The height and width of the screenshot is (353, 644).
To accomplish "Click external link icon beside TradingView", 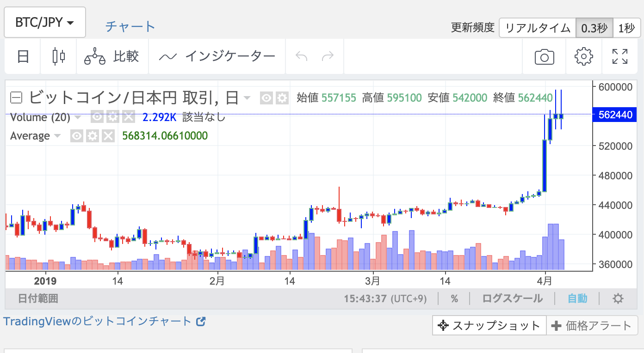I will click(x=201, y=322).
